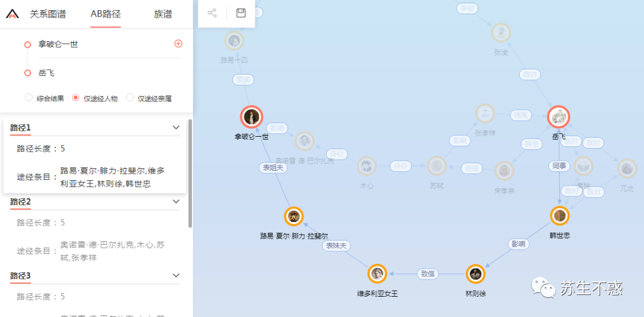Click the 宰相 relation label

pos(467,8)
